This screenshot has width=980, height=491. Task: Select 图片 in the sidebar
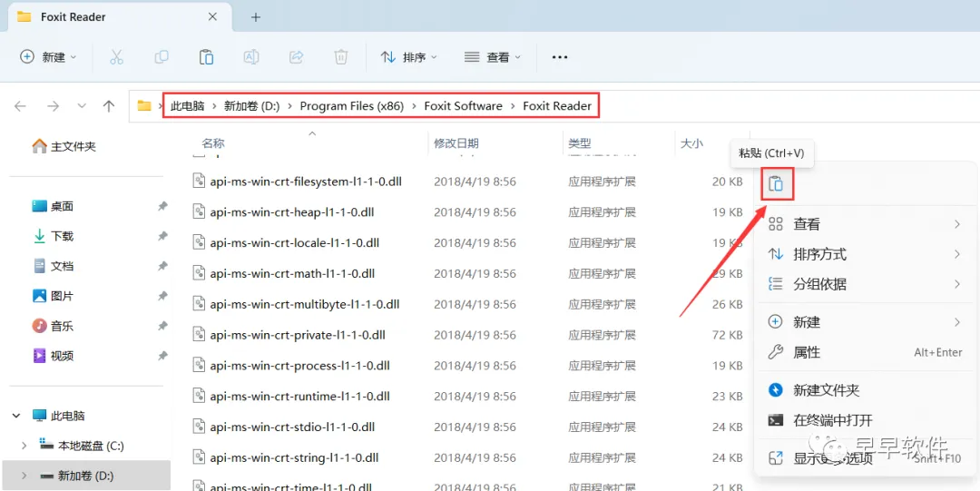tap(54, 296)
